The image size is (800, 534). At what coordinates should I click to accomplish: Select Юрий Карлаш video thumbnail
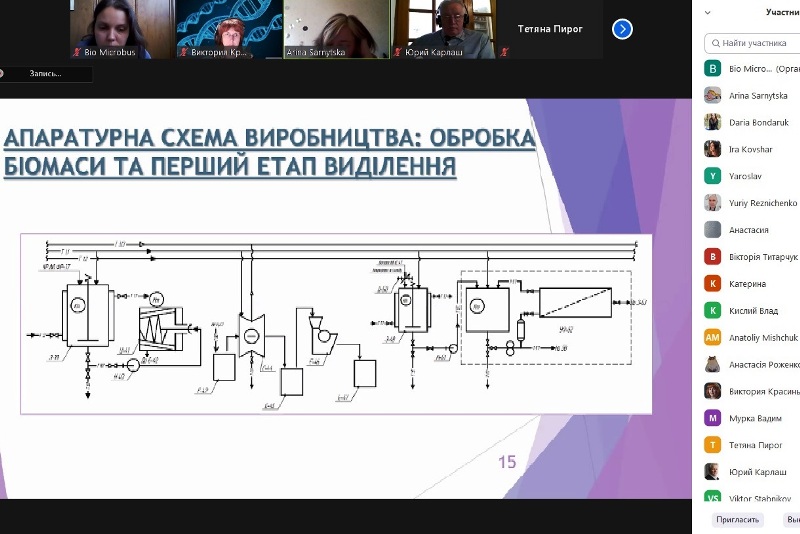[444, 29]
